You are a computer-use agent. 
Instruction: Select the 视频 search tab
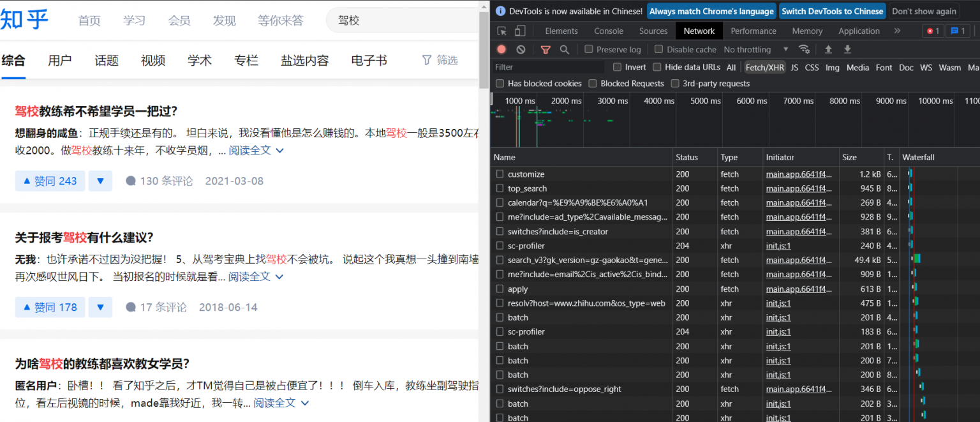153,60
